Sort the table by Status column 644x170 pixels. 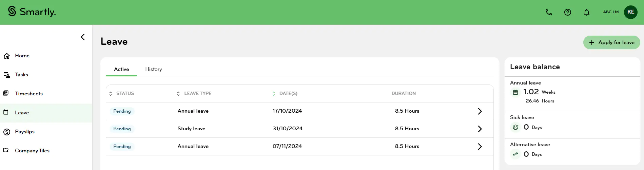[111, 94]
